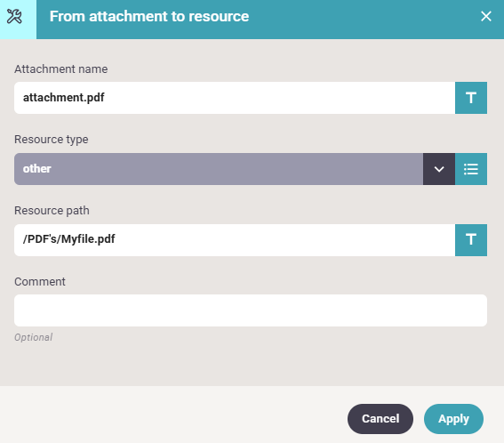This screenshot has height=443, width=504.
Task: Click the 'Resource path' label
Action: pos(52,211)
